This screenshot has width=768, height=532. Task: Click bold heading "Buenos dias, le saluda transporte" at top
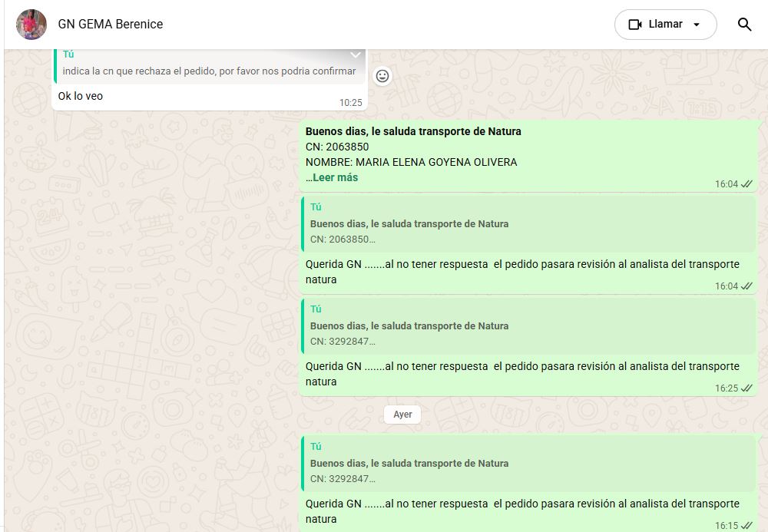click(413, 131)
